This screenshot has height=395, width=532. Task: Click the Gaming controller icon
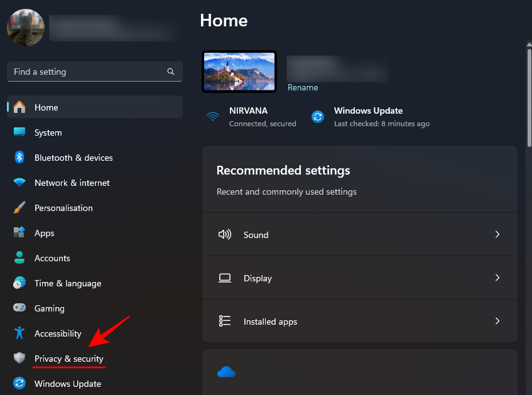(x=19, y=308)
